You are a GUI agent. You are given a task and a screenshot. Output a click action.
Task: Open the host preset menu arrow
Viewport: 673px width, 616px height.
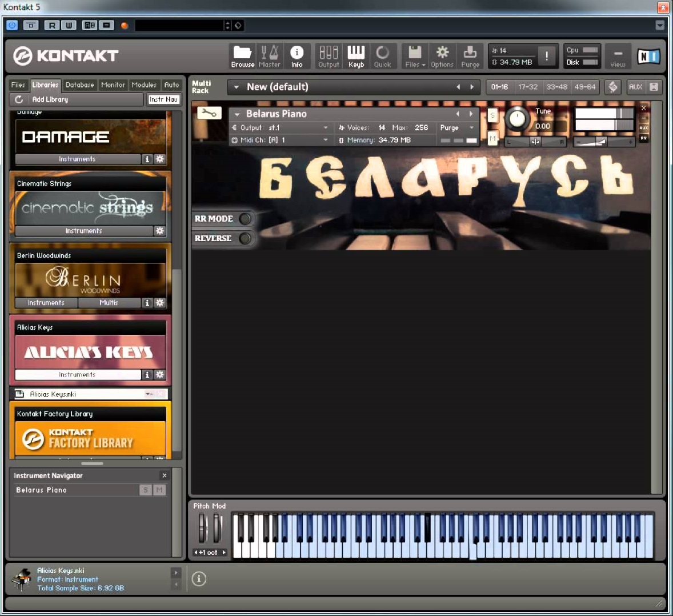click(660, 25)
